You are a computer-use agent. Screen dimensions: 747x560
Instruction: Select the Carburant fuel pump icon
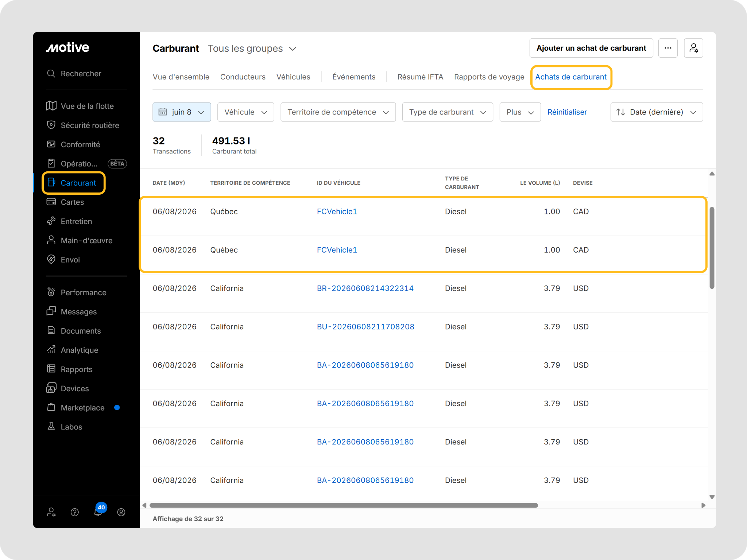point(51,183)
